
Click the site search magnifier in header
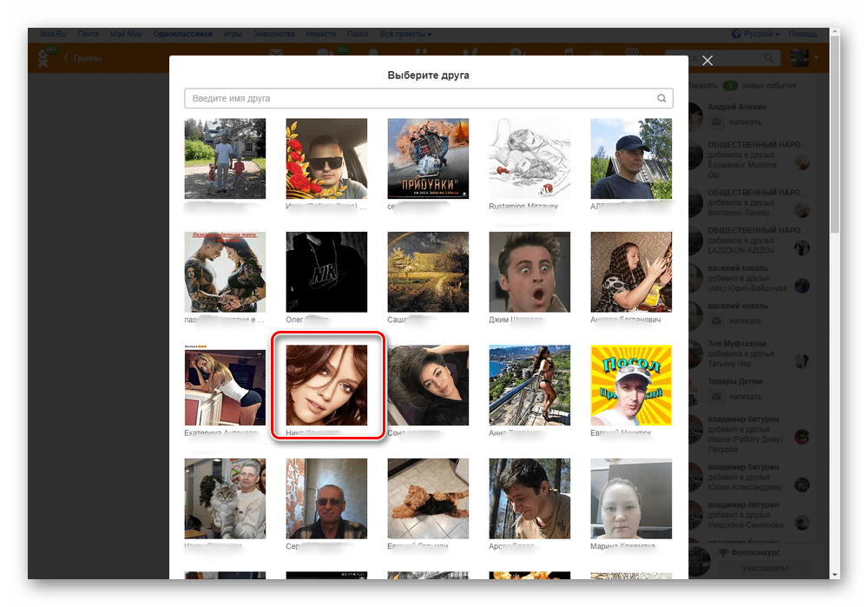pos(769,57)
